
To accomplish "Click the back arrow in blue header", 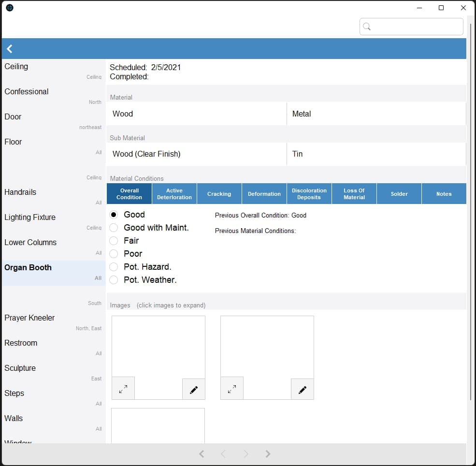I will pyautogui.click(x=9, y=48).
